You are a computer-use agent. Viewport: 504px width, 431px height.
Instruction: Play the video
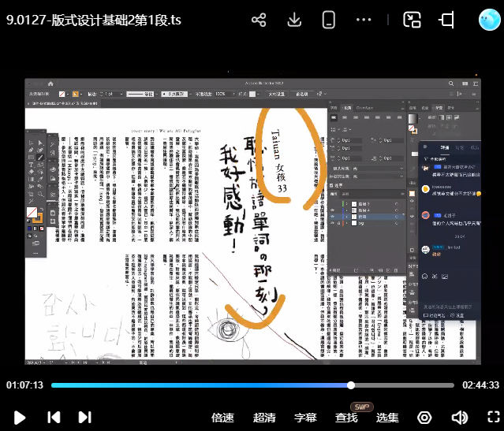pyautogui.click(x=21, y=417)
